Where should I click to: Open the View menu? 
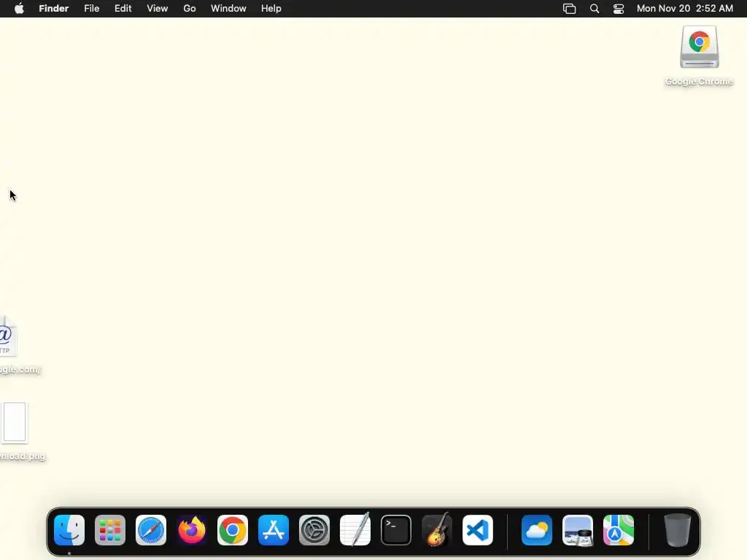click(158, 9)
